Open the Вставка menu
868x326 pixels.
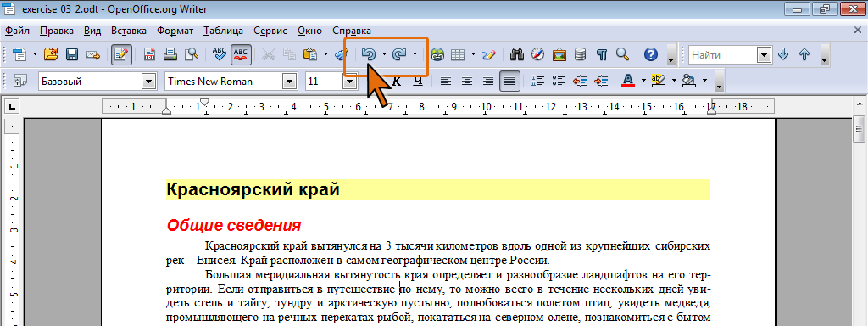[129, 31]
